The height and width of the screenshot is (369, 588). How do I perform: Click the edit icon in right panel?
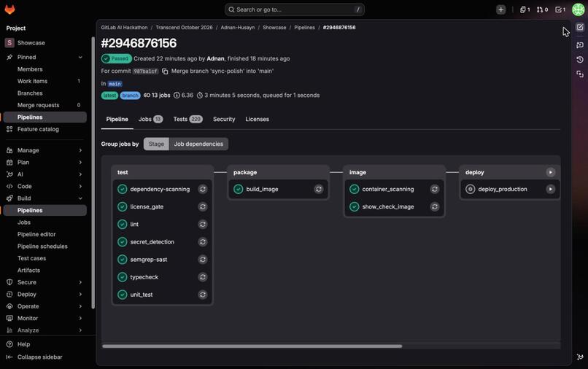[580, 28]
